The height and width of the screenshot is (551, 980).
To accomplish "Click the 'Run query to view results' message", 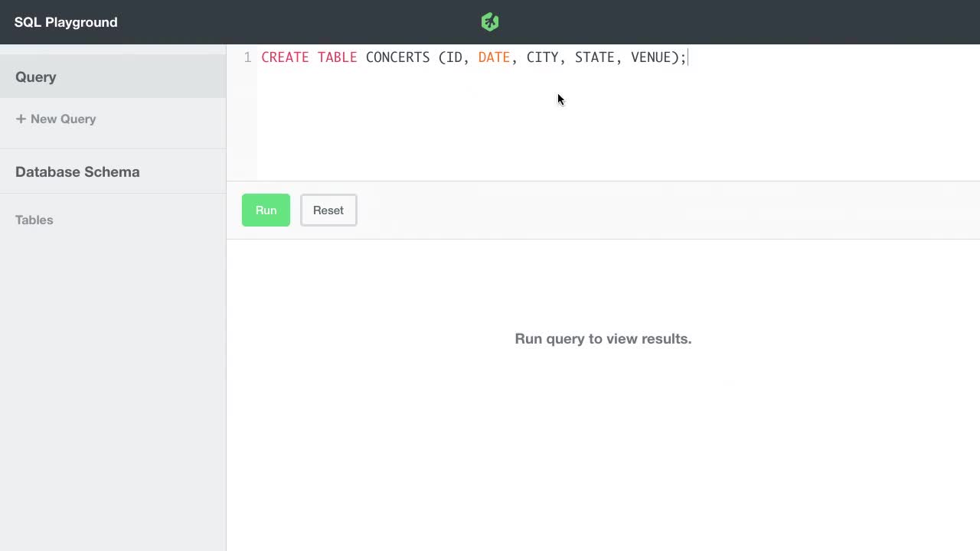I will coord(603,339).
